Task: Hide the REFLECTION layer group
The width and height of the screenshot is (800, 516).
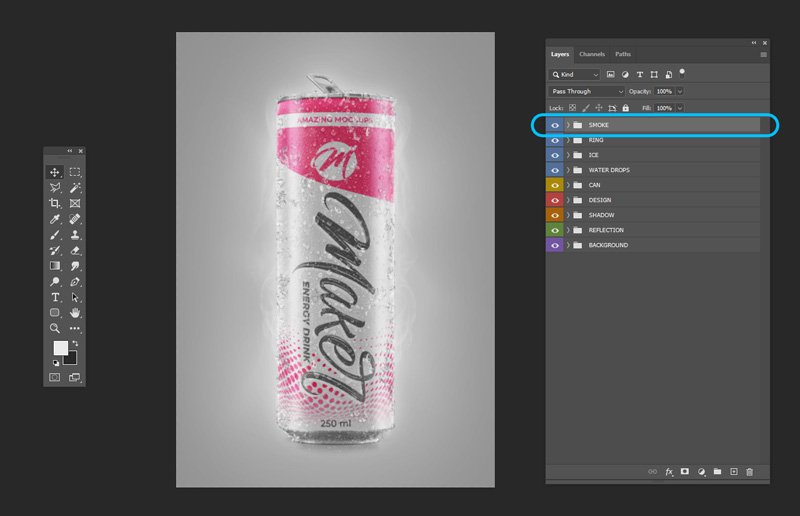Action: 555,230
